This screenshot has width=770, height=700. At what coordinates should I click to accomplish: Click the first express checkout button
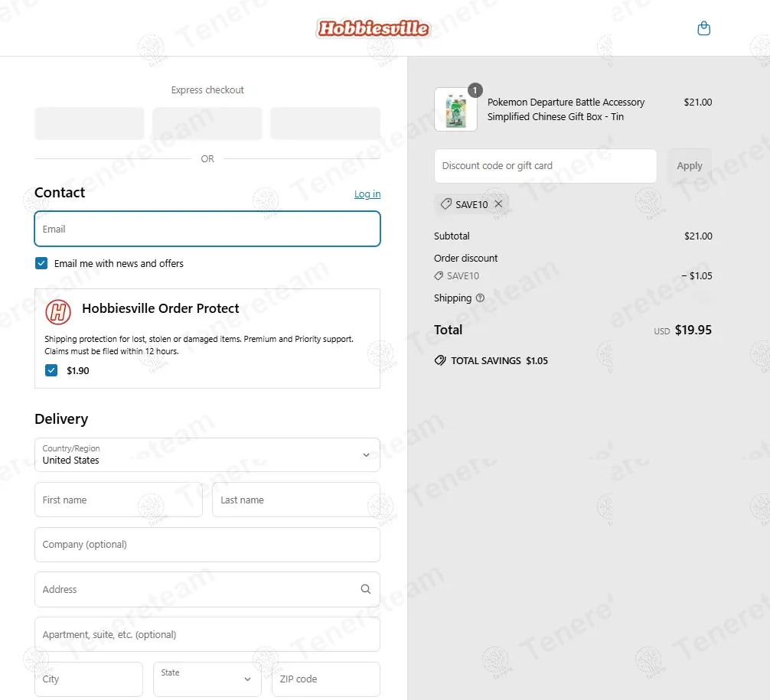coord(90,123)
